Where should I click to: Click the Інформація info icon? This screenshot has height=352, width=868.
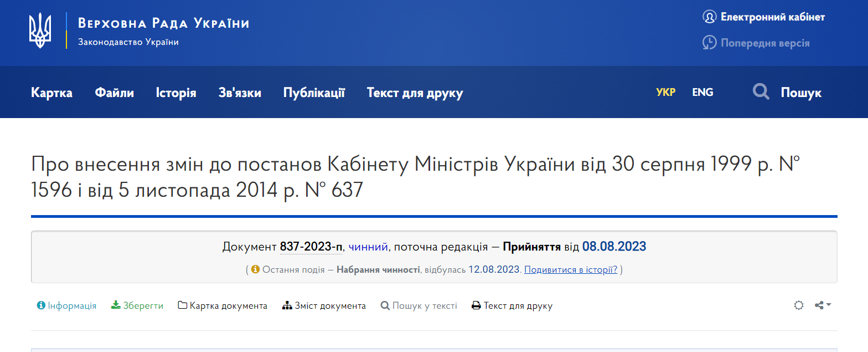point(41,305)
